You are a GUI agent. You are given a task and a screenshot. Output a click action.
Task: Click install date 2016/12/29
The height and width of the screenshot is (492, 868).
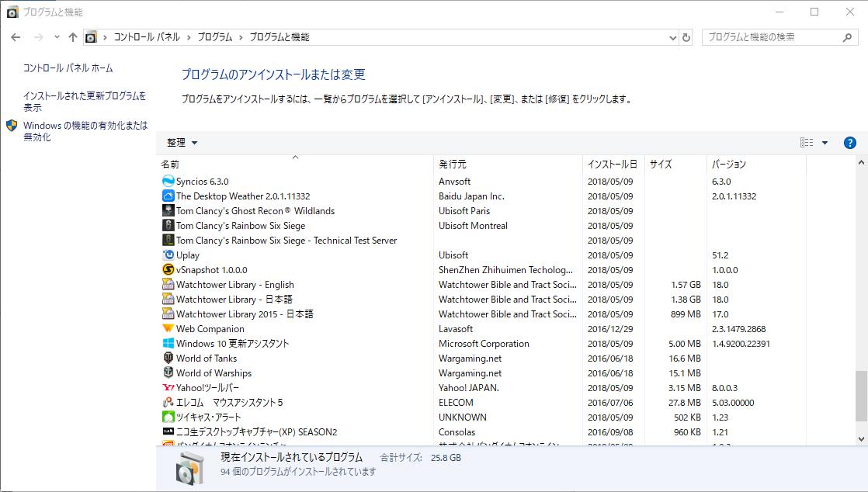pyautogui.click(x=610, y=329)
